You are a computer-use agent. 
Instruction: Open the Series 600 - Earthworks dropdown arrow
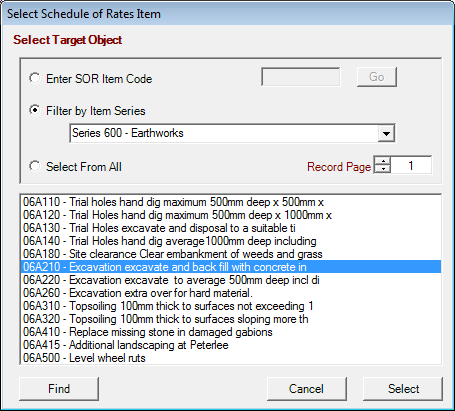coord(386,133)
